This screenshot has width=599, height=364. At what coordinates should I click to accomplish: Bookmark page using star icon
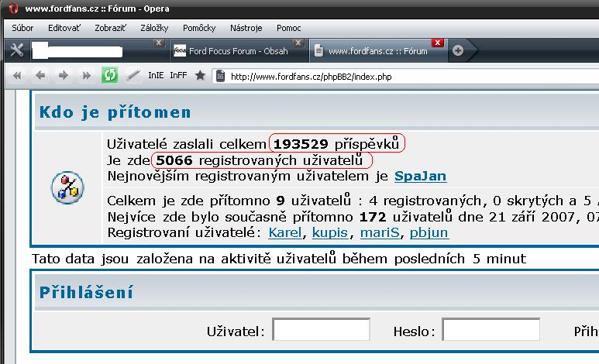200,76
